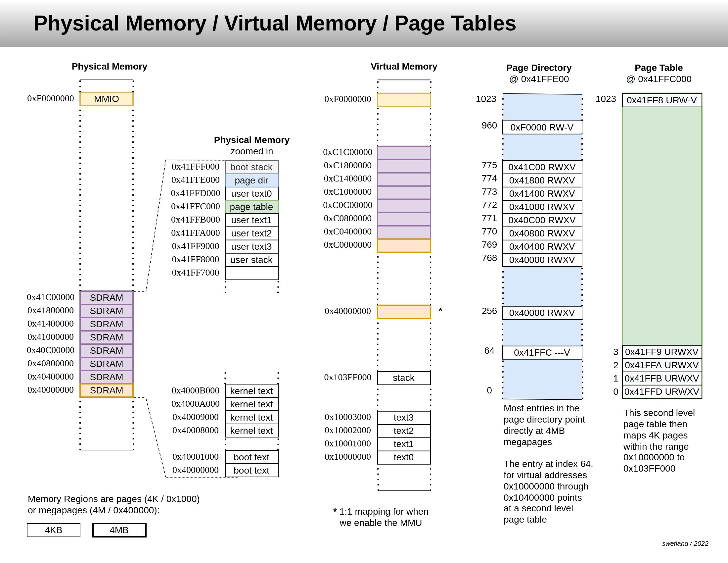Click the 4MB legend box

coord(119,530)
